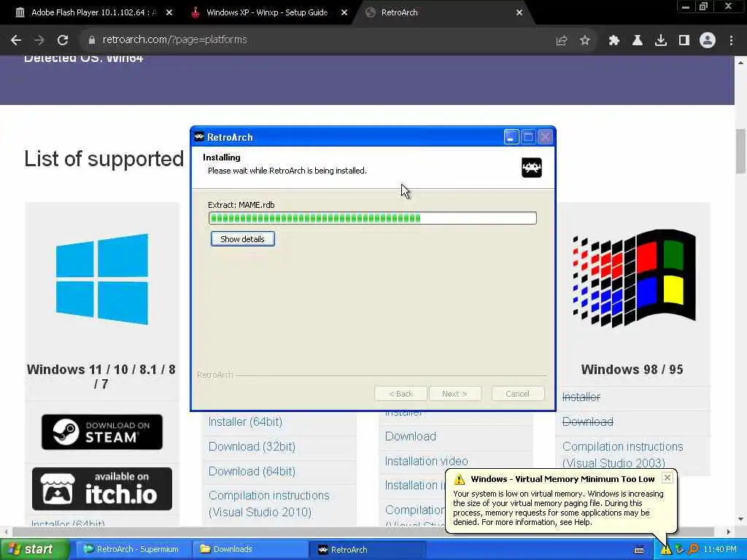Click the struck-through Download link under Windows 98/95
747x560 pixels.
(588, 421)
